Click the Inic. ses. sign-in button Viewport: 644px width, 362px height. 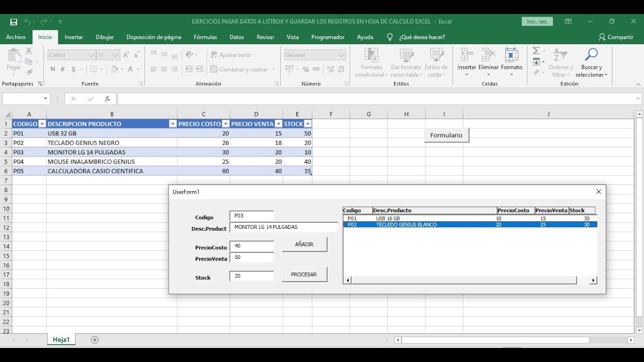click(537, 22)
